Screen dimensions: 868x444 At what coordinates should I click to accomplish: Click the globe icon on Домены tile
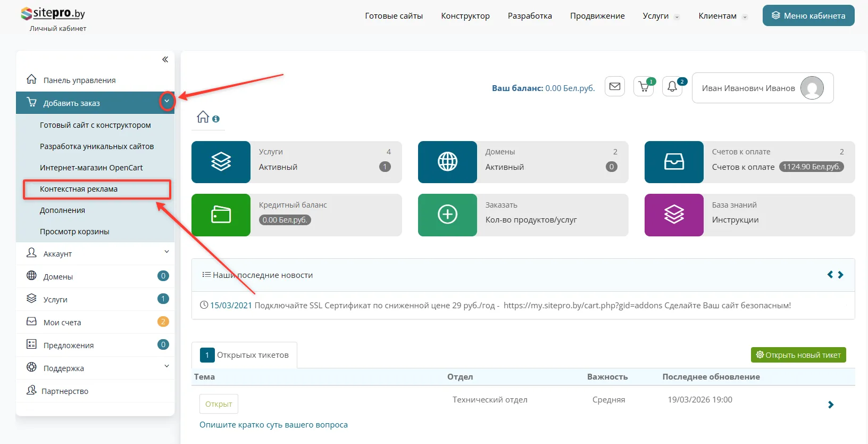447,162
